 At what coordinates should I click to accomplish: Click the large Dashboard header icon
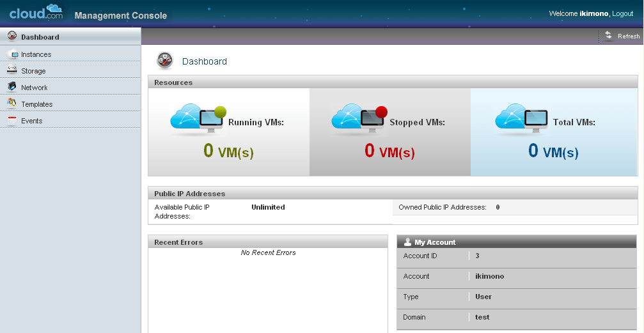[165, 61]
